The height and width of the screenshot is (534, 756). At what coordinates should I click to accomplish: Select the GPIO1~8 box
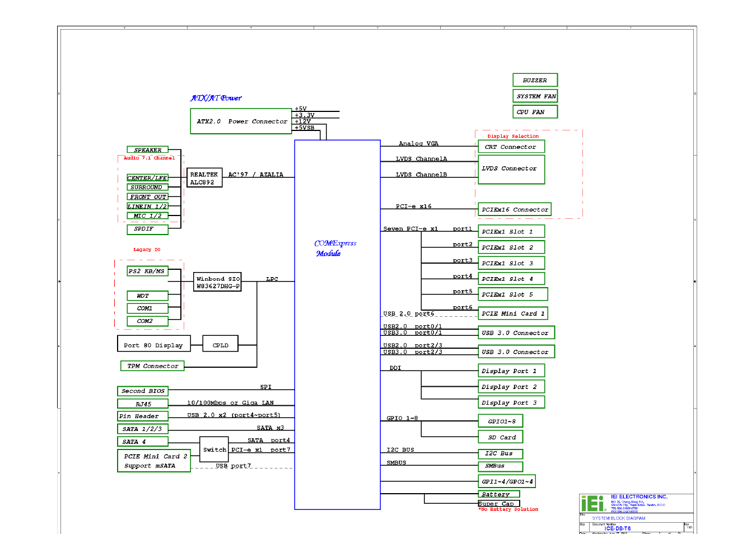tap(501, 421)
